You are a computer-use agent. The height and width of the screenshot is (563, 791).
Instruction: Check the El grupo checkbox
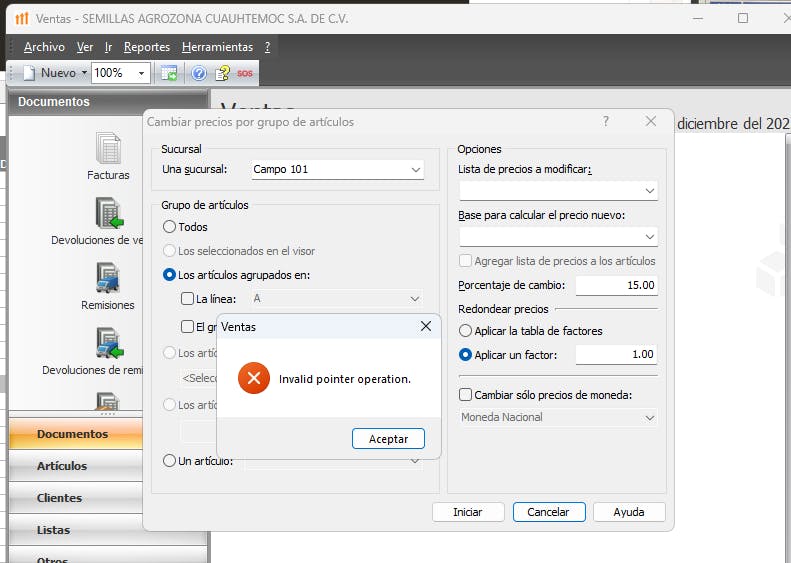tap(187, 326)
